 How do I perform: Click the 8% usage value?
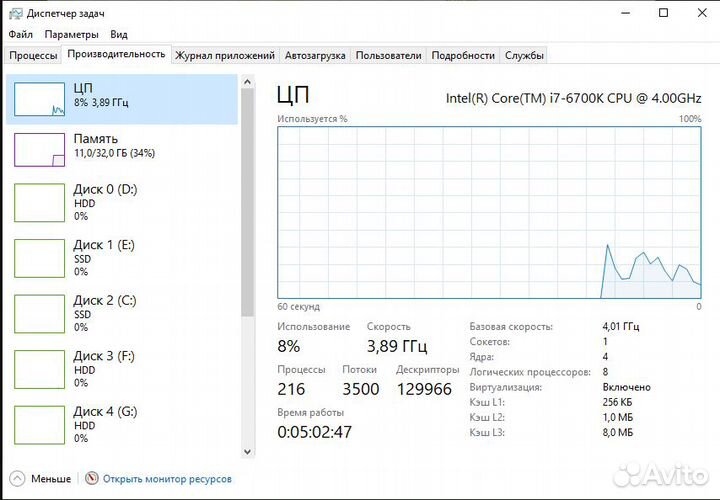point(289,346)
